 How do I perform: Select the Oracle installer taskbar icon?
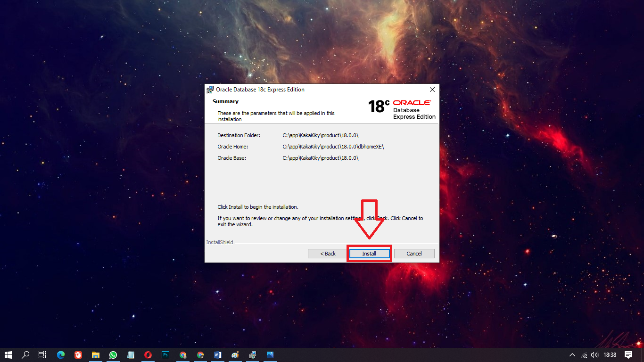(253, 355)
